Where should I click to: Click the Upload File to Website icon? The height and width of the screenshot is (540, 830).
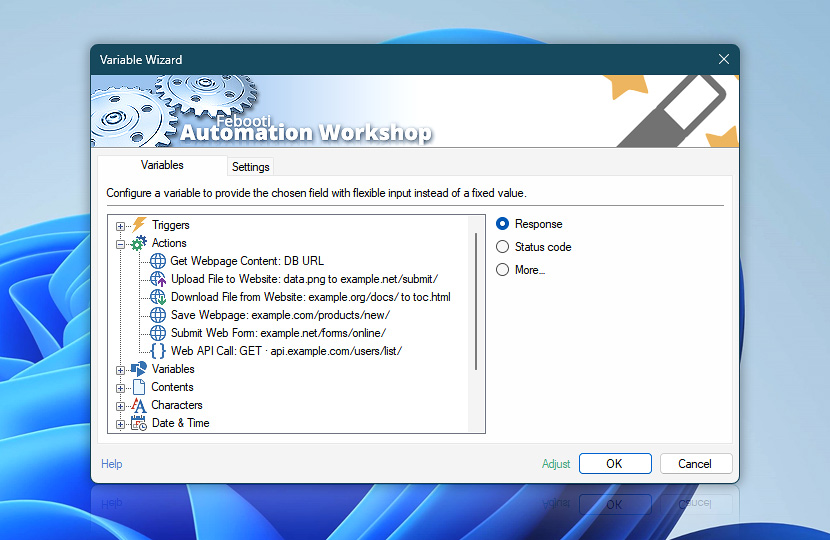(158, 279)
